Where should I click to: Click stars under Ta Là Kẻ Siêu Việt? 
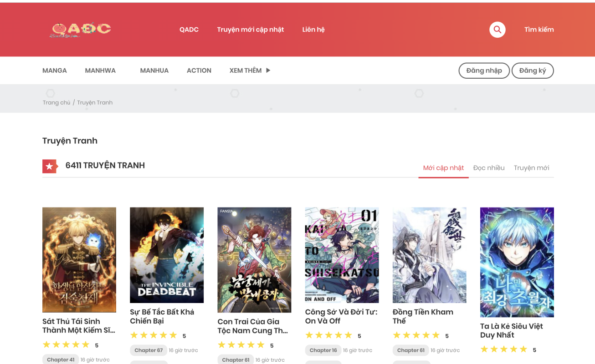coord(503,349)
